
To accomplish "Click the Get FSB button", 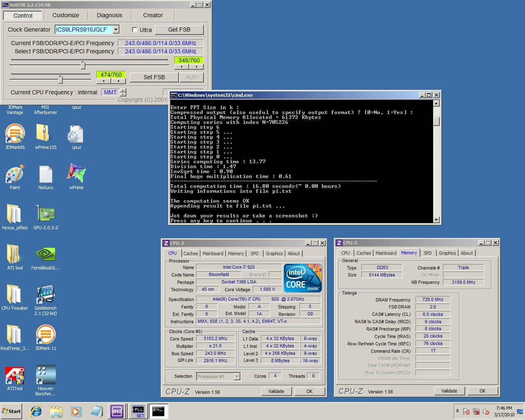I will (179, 30).
